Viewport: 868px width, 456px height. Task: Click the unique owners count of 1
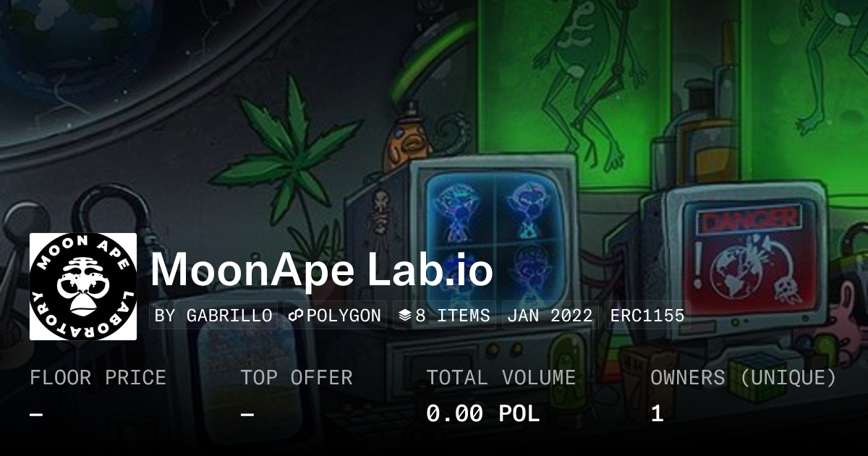[657, 414]
